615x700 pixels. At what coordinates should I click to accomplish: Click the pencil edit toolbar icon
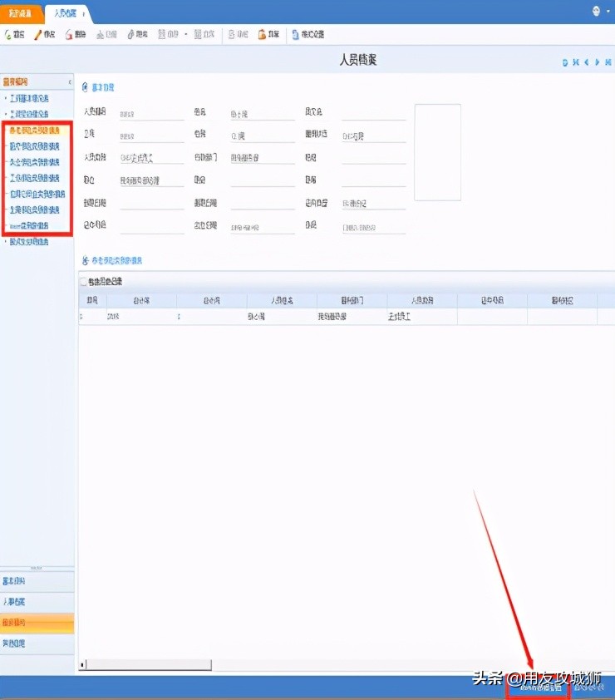click(x=38, y=34)
